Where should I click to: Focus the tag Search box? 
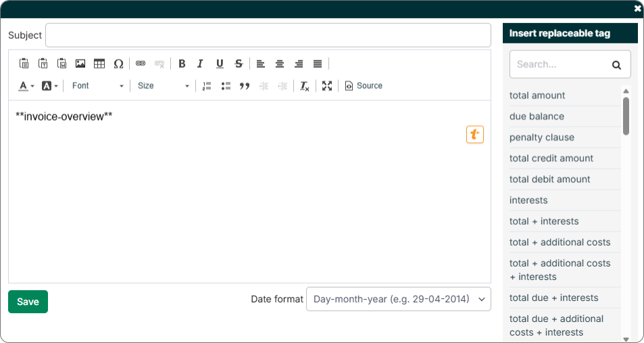(x=570, y=64)
